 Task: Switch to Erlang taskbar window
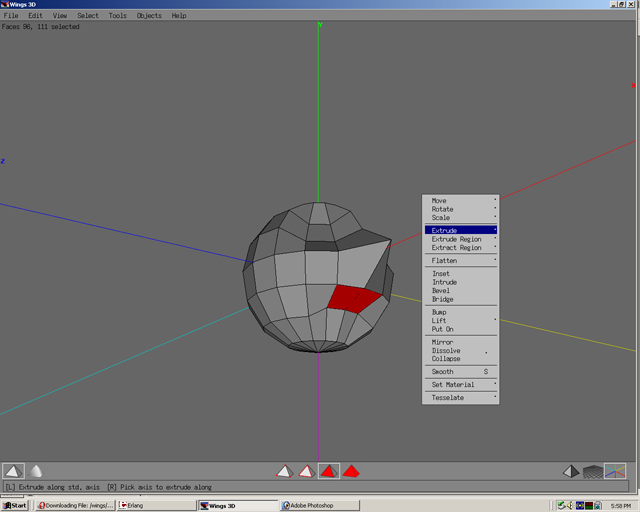(x=156, y=505)
